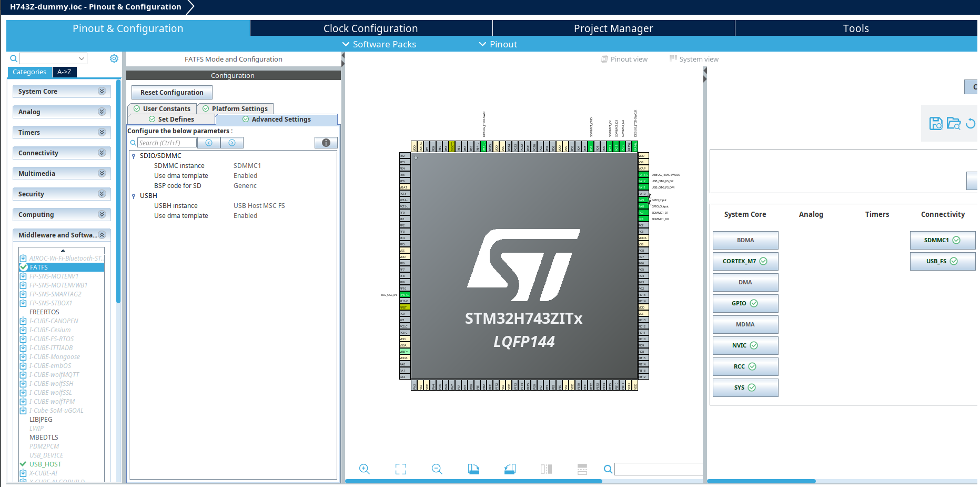Expand the Connectivity category list
Viewport: 980px width, 487px height.
(102, 153)
